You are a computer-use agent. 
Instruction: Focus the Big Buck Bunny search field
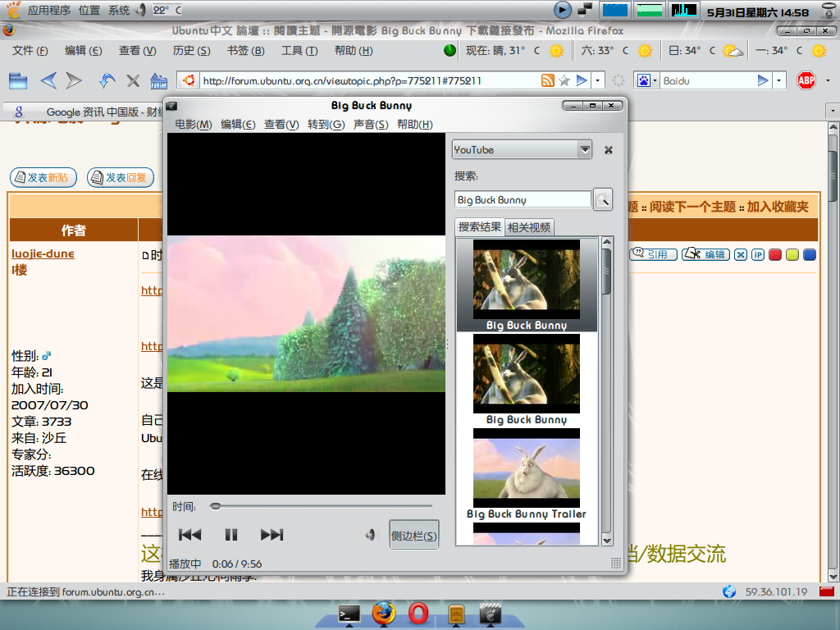[x=523, y=200]
